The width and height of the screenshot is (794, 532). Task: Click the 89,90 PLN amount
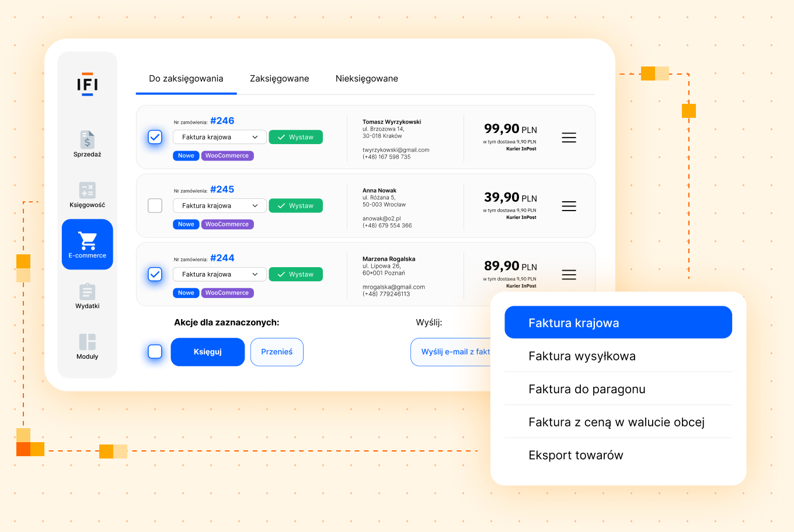[x=510, y=266]
